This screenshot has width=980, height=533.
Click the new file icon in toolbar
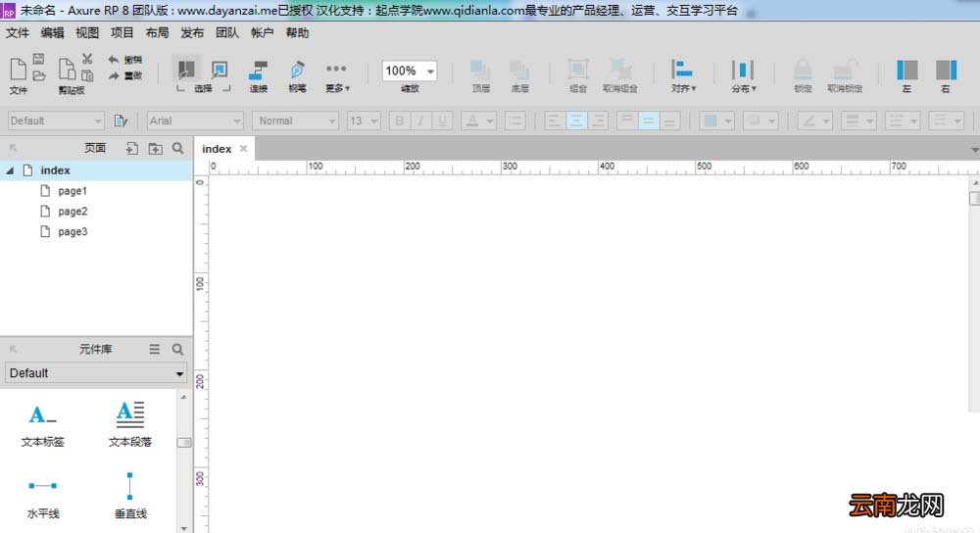pos(18,69)
